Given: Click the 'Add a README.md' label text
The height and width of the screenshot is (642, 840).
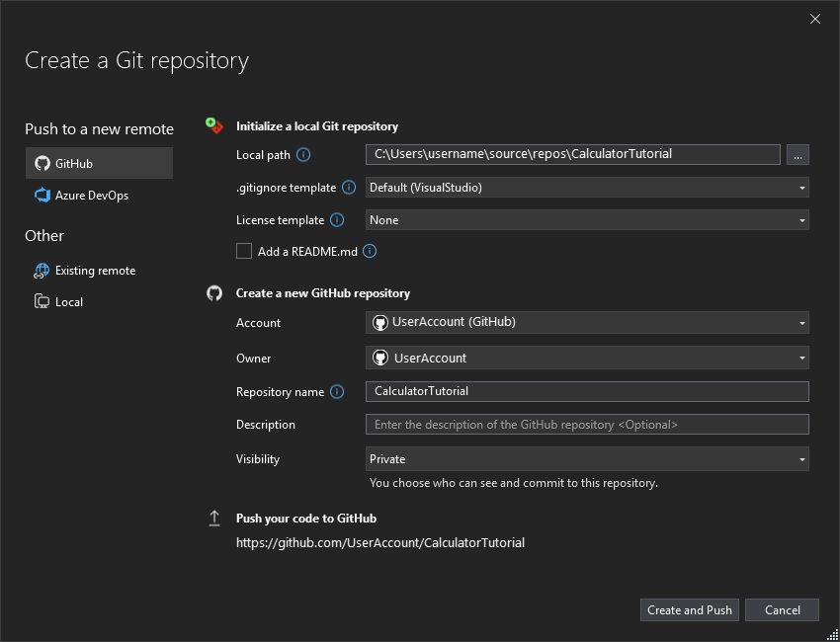Looking at the screenshot, I should tap(307, 252).
